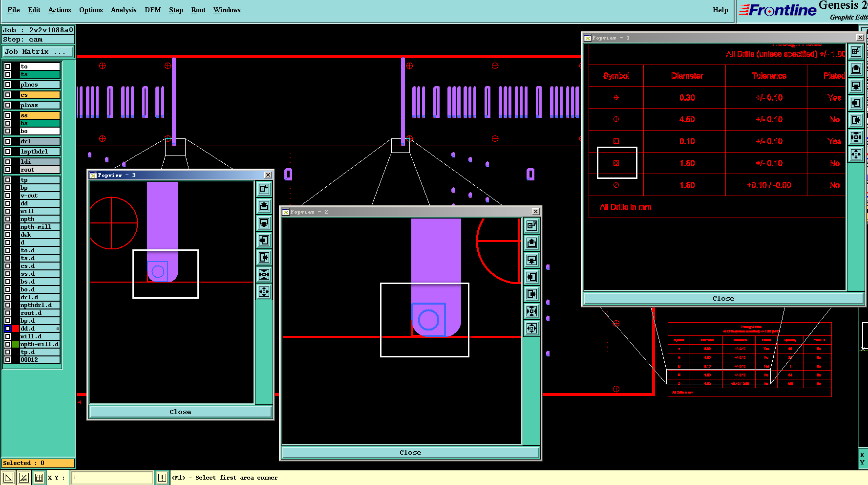Zoom out using Popview 3 toolbar
The width and height of the screenshot is (868, 485).
(x=264, y=291)
